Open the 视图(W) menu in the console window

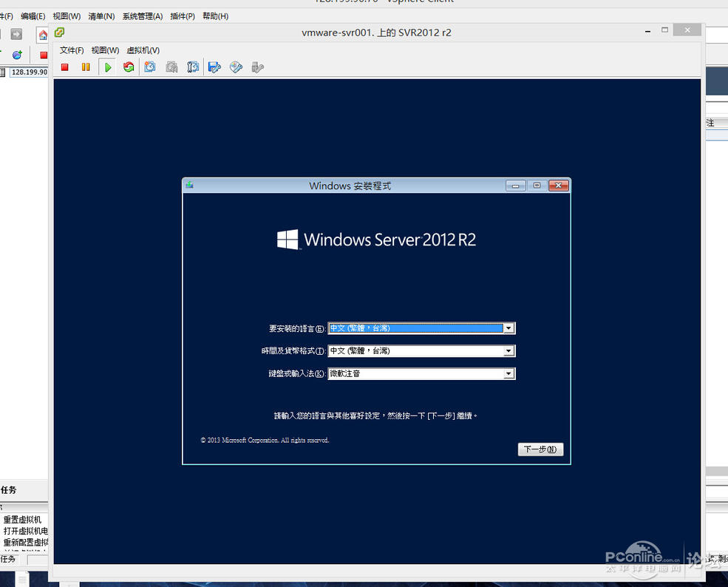click(x=105, y=50)
